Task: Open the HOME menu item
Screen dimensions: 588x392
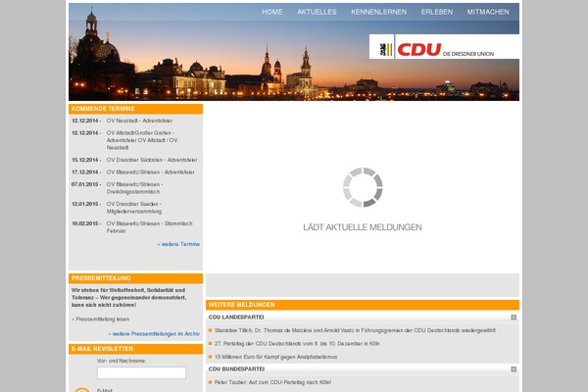Action: [271, 12]
